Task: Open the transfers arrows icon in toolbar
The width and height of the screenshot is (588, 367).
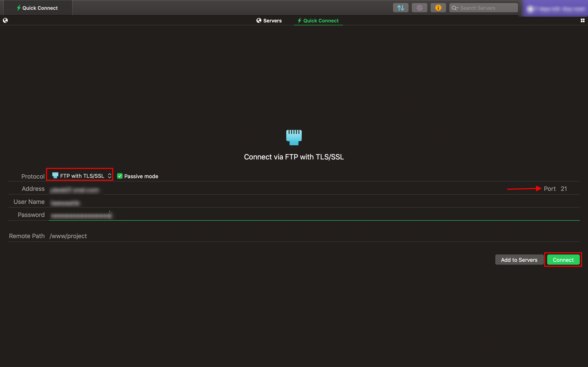Action: coord(400,8)
